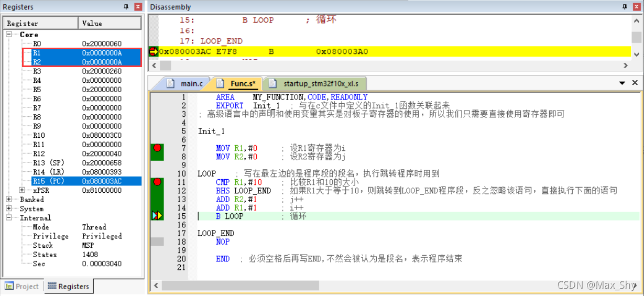Click the Register column header

[41, 23]
